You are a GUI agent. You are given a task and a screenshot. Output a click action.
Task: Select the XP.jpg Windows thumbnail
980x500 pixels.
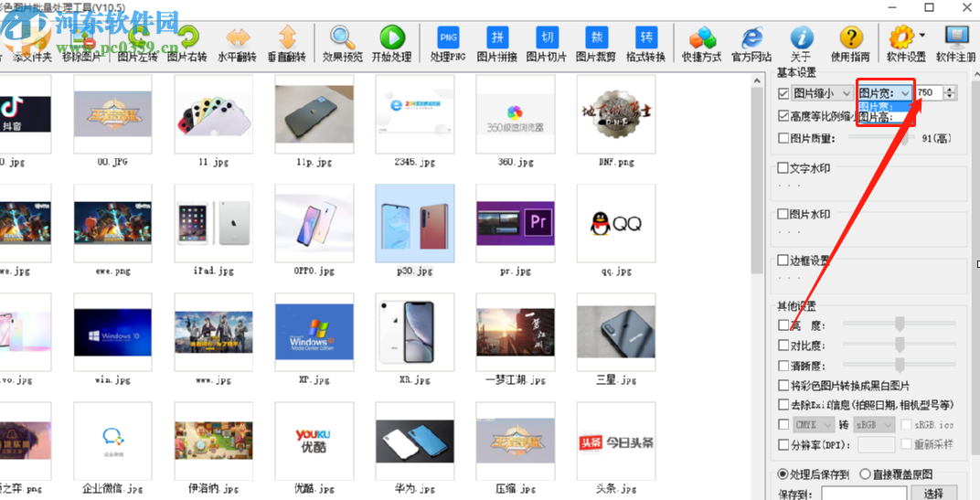(314, 332)
